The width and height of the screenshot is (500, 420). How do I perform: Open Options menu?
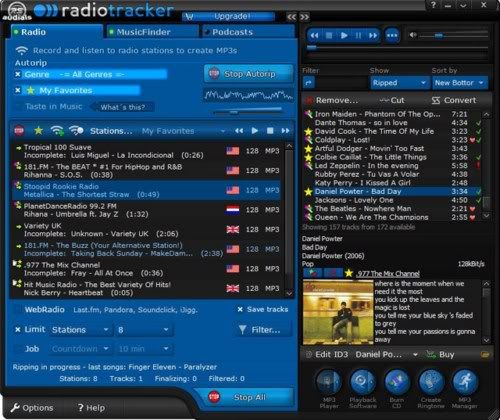32,408
